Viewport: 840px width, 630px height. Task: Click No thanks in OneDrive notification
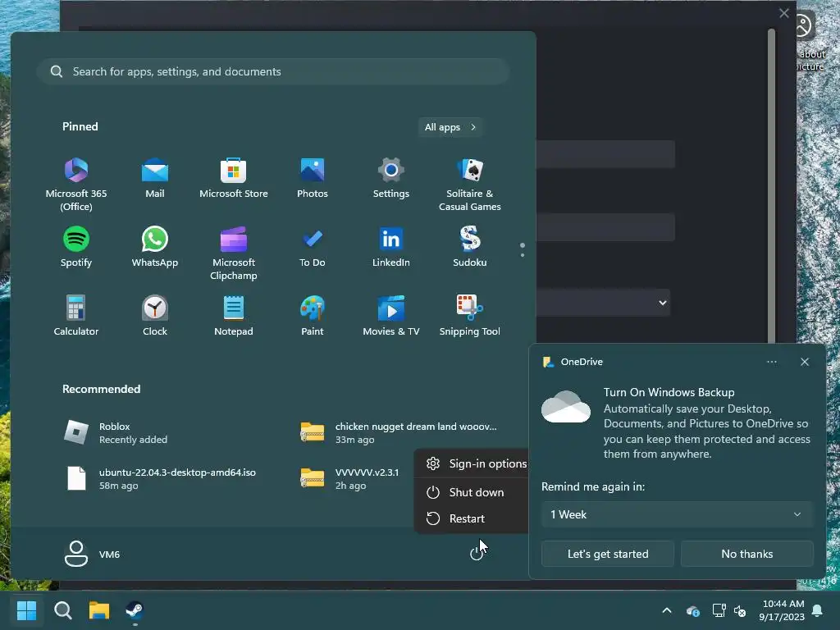[x=746, y=554]
